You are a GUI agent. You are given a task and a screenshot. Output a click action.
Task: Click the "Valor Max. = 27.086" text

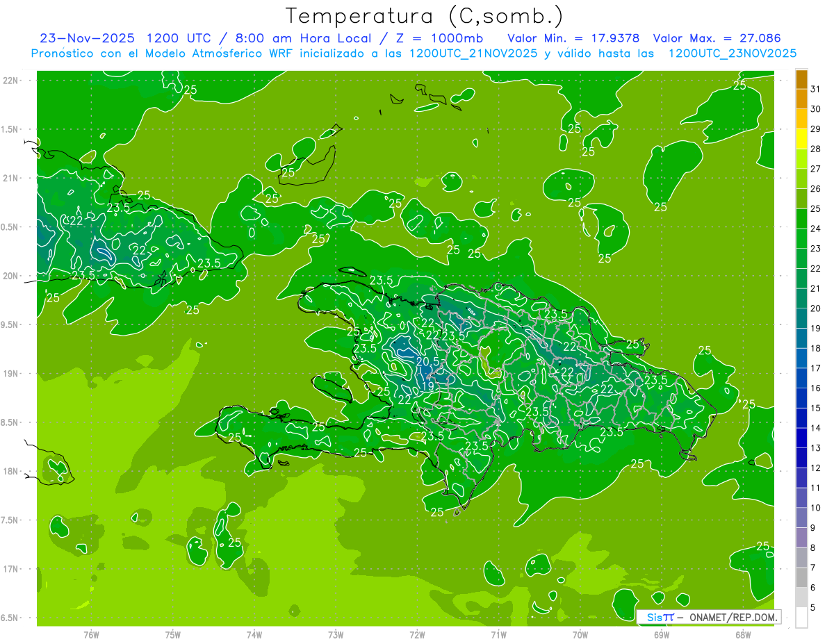(717, 38)
